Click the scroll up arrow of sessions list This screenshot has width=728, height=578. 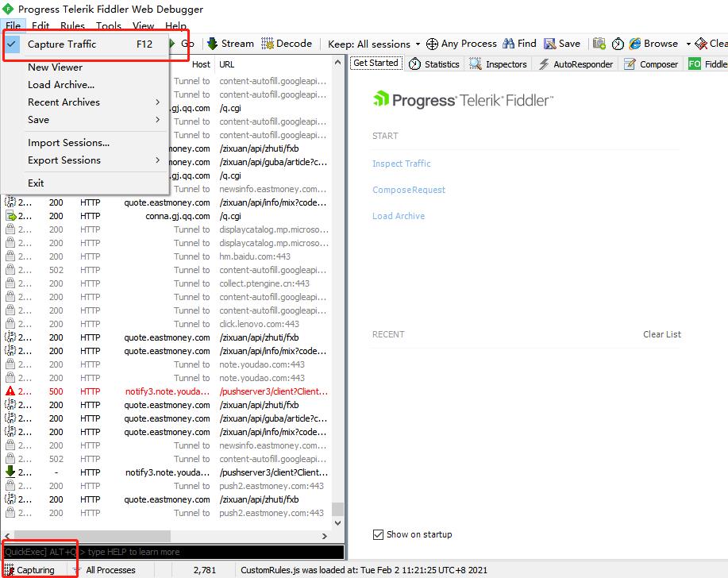click(x=338, y=63)
